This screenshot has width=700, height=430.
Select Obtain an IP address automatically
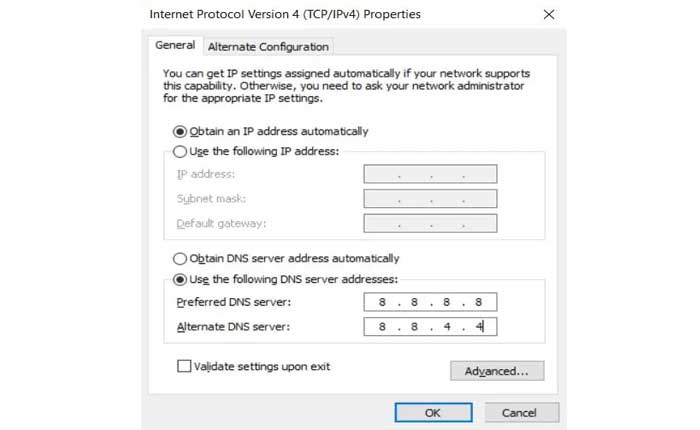tap(180, 131)
